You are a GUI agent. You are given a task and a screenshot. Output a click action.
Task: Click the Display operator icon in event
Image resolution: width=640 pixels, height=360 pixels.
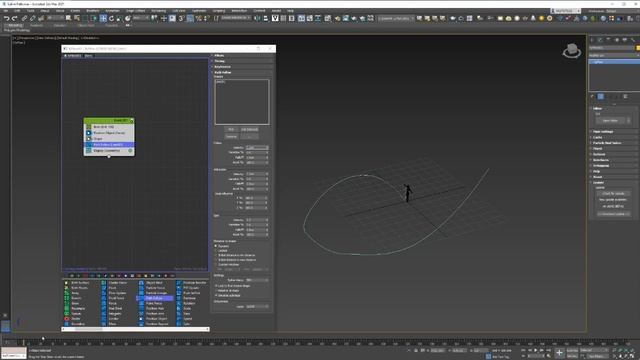[89, 151]
